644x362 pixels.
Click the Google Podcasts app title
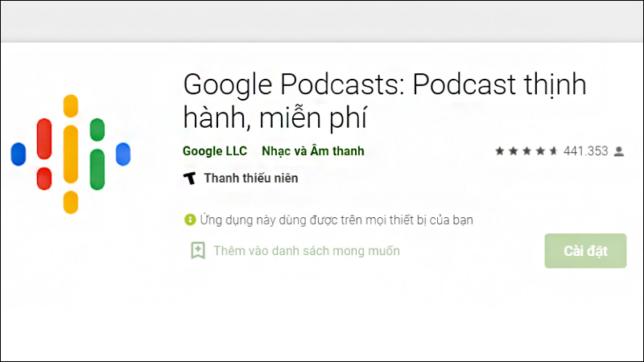(x=385, y=101)
